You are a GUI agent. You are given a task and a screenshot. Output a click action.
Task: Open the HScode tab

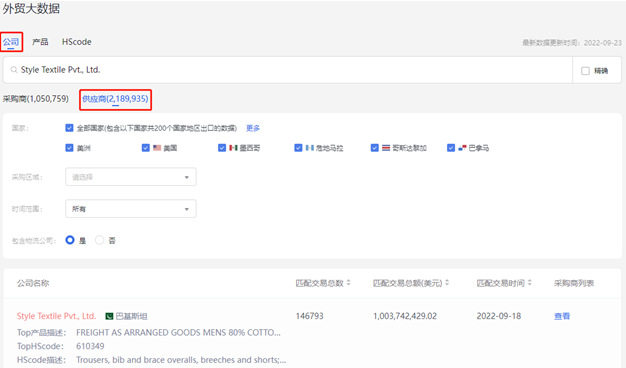77,42
